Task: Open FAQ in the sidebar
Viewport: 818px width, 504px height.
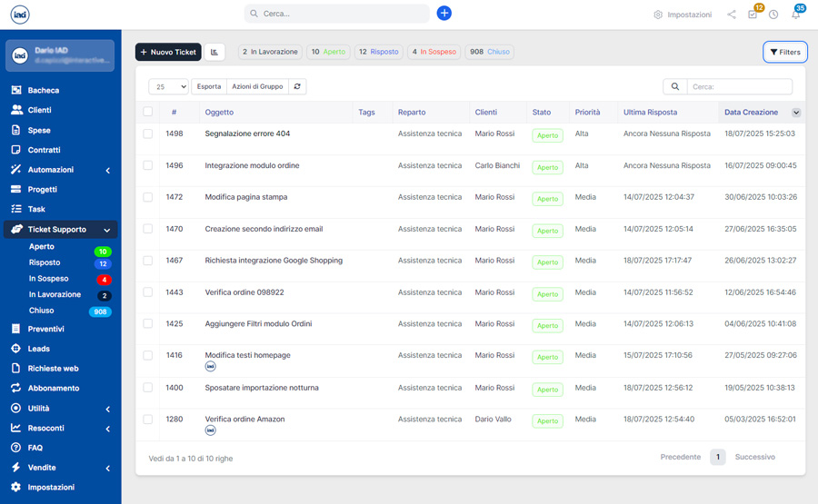Action: coord(35,448)
